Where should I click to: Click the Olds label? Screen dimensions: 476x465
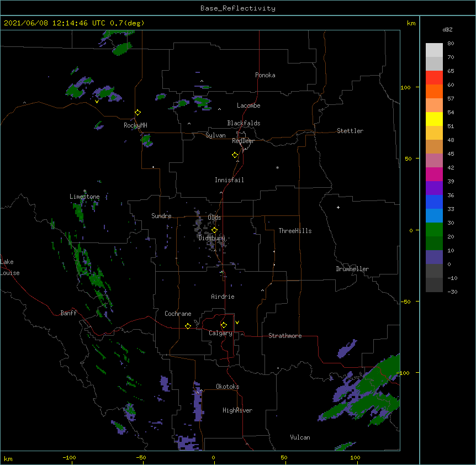[x=214, y=218]
